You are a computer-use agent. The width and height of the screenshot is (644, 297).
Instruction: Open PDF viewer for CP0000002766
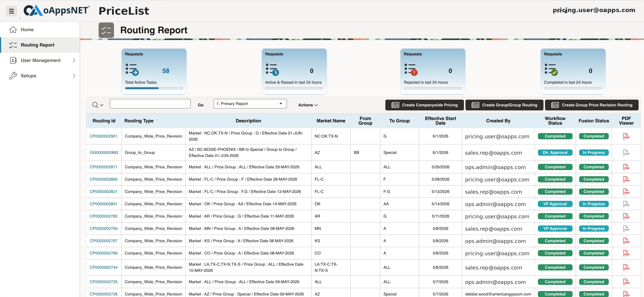click(626, 253)
